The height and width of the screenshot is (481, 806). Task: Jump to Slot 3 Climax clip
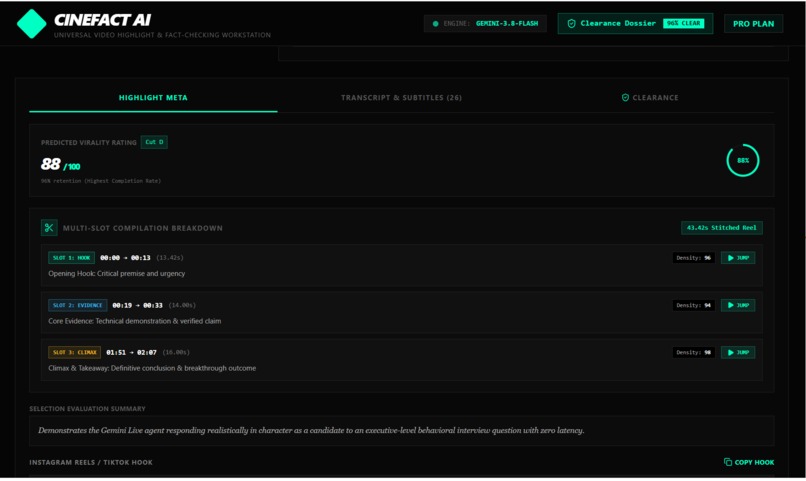click(738, 353)
